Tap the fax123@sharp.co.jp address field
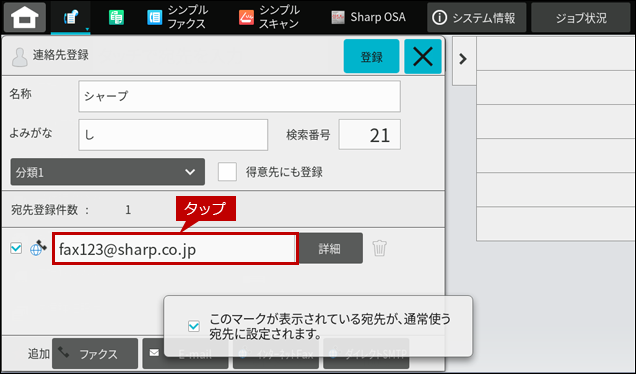 coord(175,249)
